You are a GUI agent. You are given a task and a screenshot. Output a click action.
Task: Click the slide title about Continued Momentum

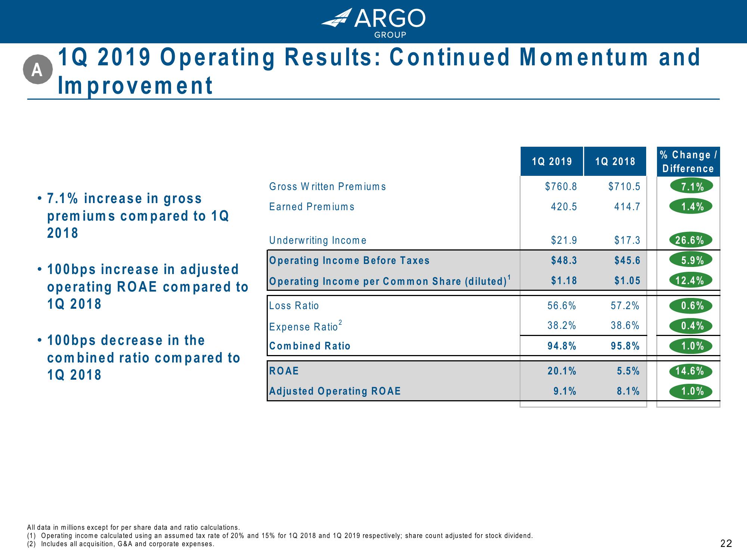tap(379, 71)
